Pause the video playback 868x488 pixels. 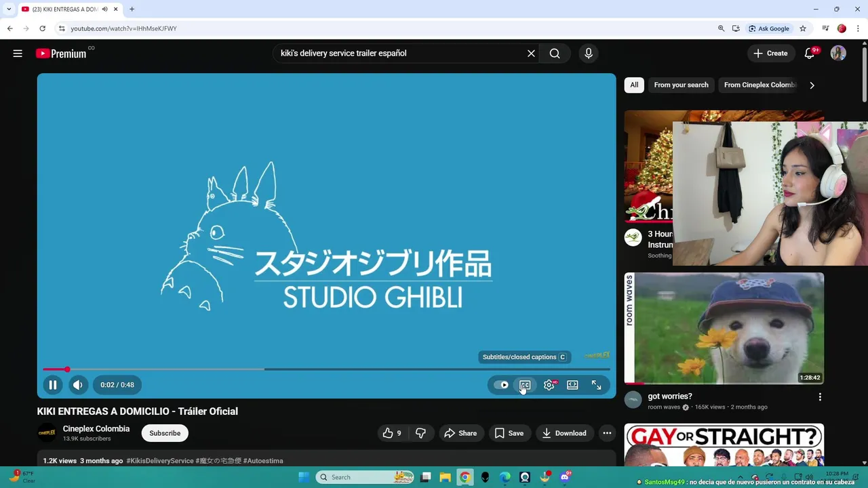tap(52, 385)
